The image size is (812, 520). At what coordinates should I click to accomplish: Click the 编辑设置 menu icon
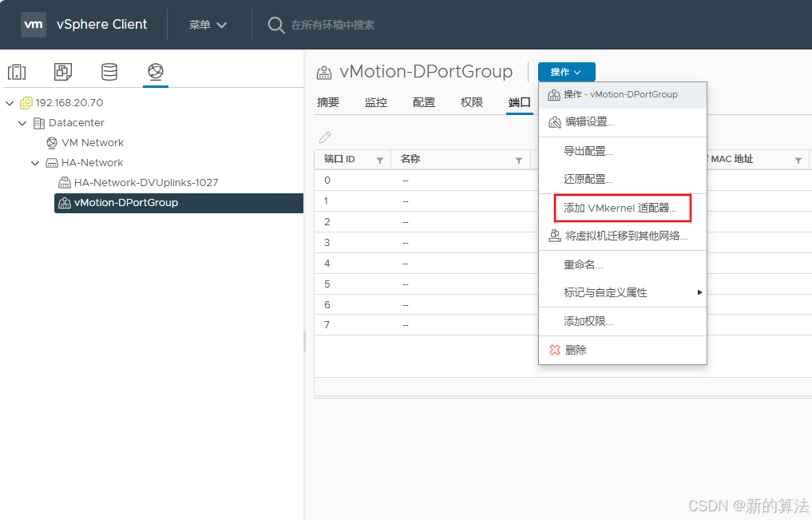[x=555, y=121]
